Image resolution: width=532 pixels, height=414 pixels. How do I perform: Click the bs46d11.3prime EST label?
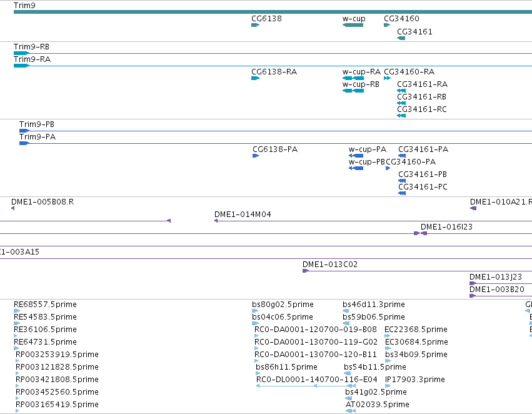point(374,305)
